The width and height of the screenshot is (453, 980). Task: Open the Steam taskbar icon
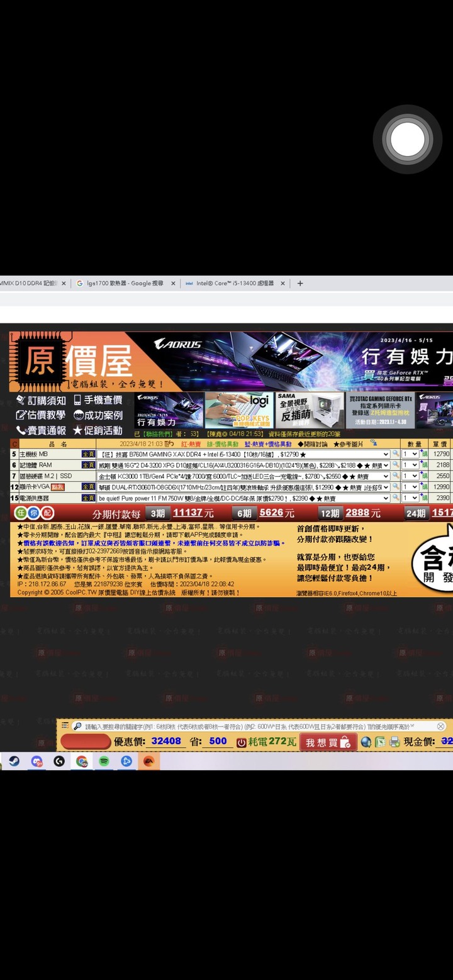13,761
